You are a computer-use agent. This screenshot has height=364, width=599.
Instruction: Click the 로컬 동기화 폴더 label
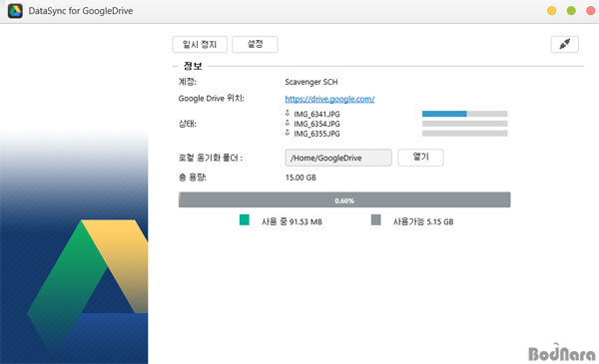211,158
